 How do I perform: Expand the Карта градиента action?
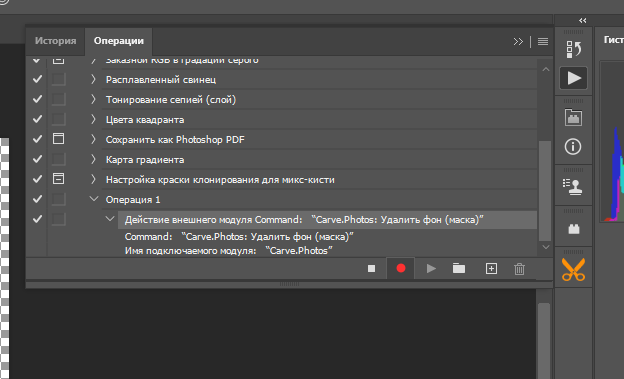pyautogui.click(x=93, y=159)
